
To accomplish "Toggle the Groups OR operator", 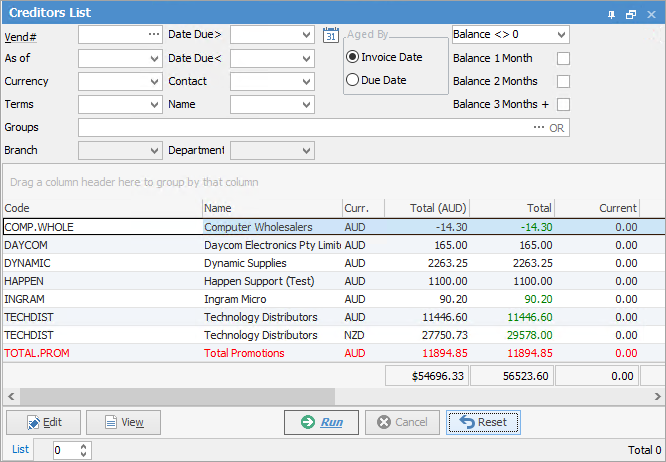I will click(556, 128).
